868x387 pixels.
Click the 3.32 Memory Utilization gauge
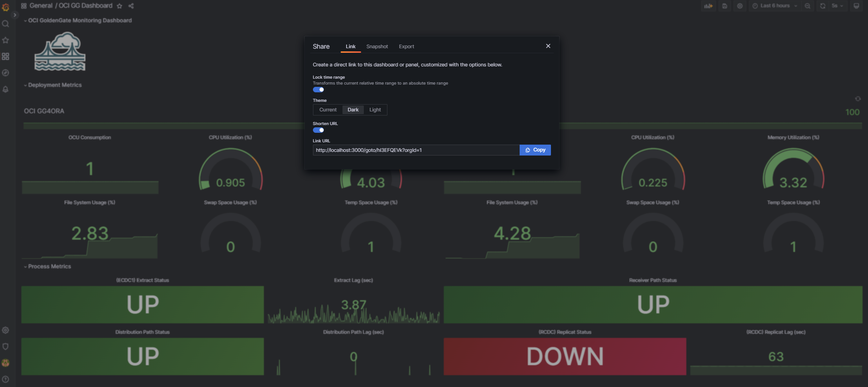coord(794,170)
